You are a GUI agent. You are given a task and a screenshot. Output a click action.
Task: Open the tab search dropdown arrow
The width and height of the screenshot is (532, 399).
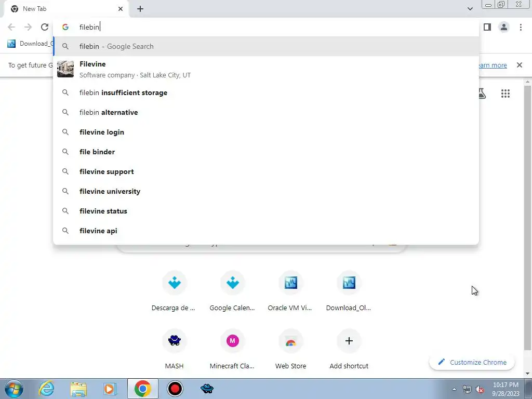[470, 9]
